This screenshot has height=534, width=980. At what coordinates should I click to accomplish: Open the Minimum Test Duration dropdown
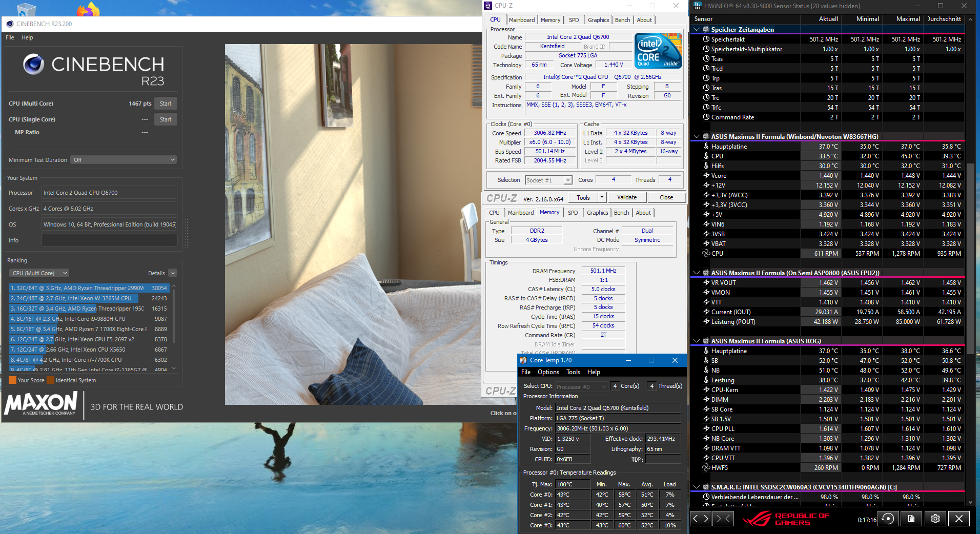tap(124, 160)
